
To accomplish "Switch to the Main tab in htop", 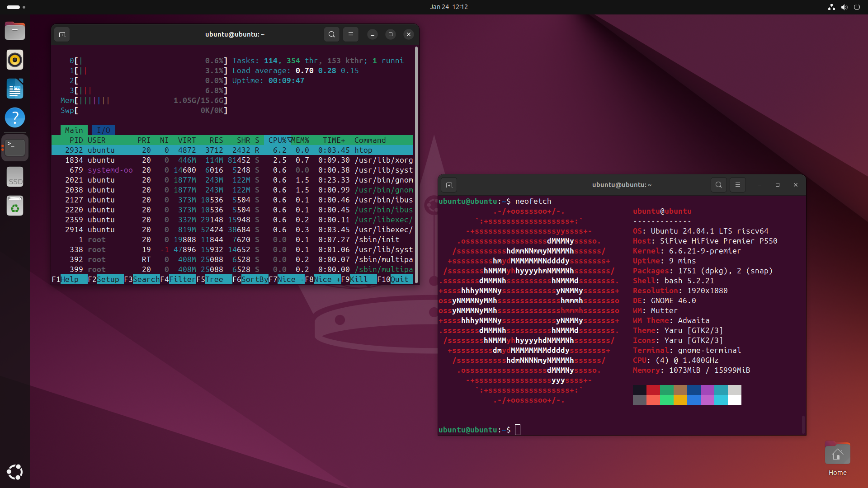I will click(74, 130).
